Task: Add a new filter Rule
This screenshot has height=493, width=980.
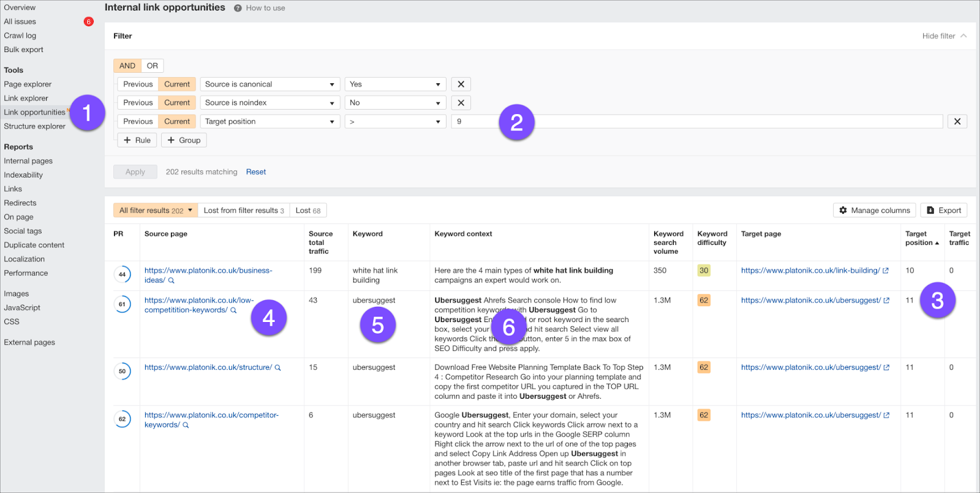Action: (x=137, y=140)
